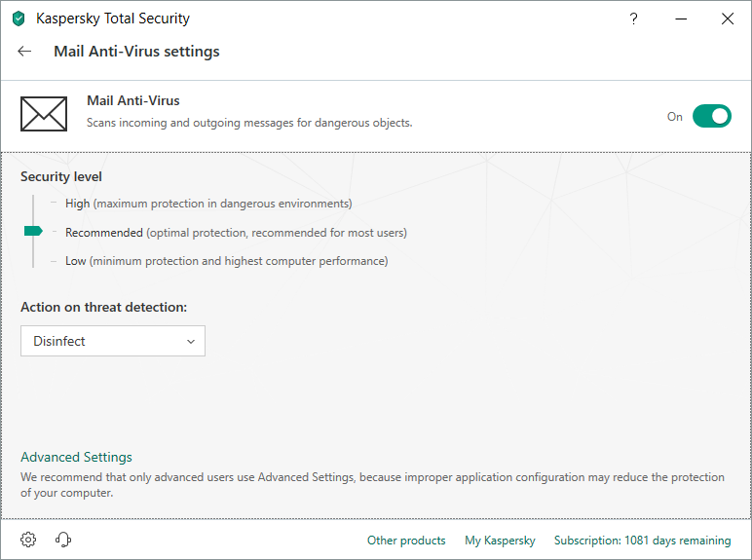The height and width of the screenshot is (560, 752).
Task: Go to My Kaspersky
Action: point(500,541)
